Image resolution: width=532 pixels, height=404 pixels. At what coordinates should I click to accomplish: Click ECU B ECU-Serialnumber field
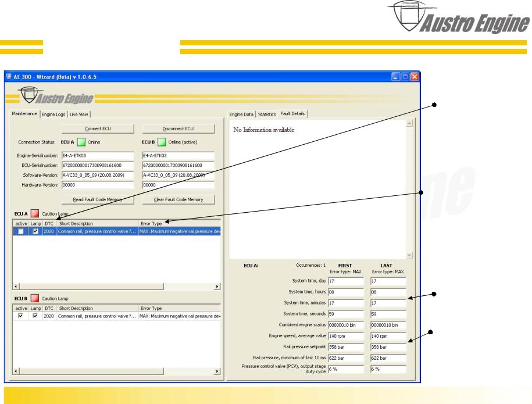178,166
